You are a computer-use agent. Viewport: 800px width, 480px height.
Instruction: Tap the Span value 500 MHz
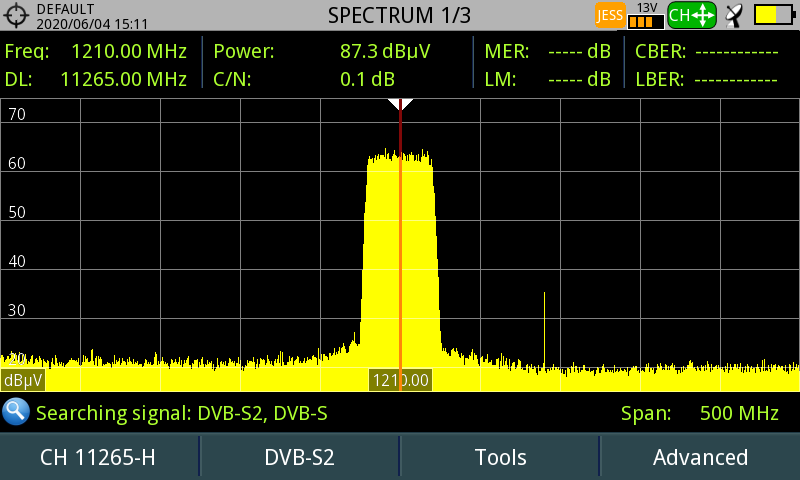pyautogui.click(x=739, y=413)
